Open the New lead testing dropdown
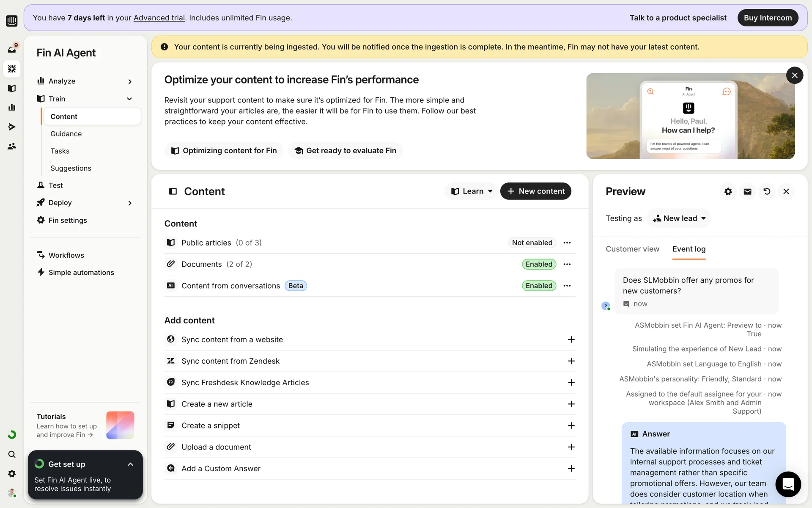Image resolution: width=812 pixels, height=508 pixels. tap(679, 218)
